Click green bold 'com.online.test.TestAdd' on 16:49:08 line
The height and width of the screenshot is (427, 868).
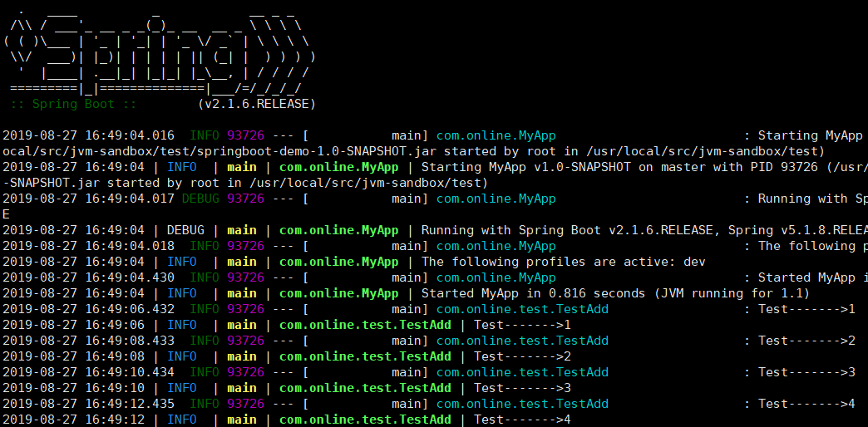(365, 356)
